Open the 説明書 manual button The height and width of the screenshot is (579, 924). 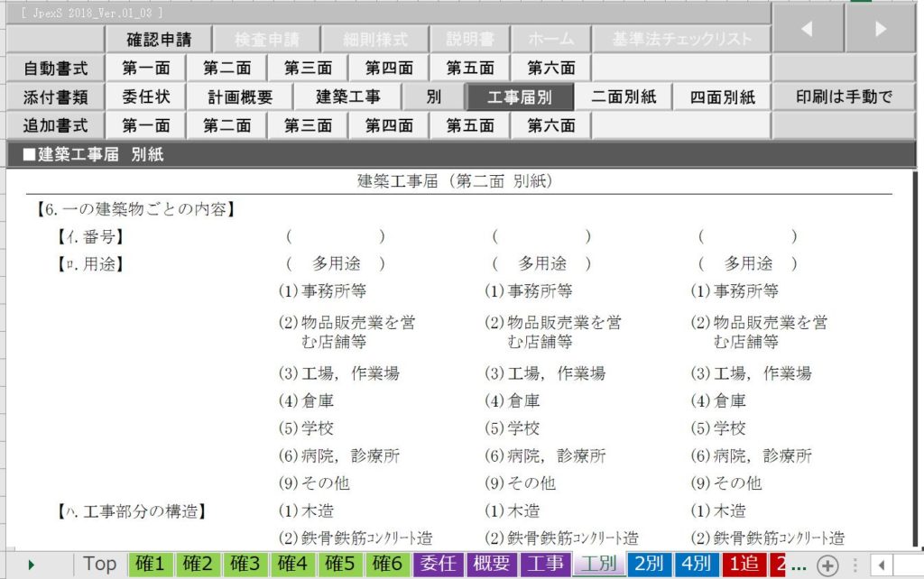coord(470,38)
